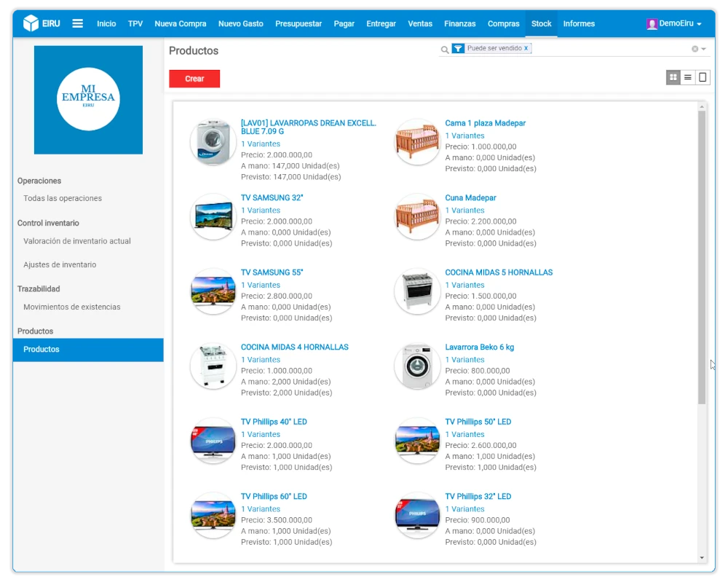The height and width of the screenshot is (582, 728).
Task: Open Cuna Madepar product title
Action: point(470,198)
